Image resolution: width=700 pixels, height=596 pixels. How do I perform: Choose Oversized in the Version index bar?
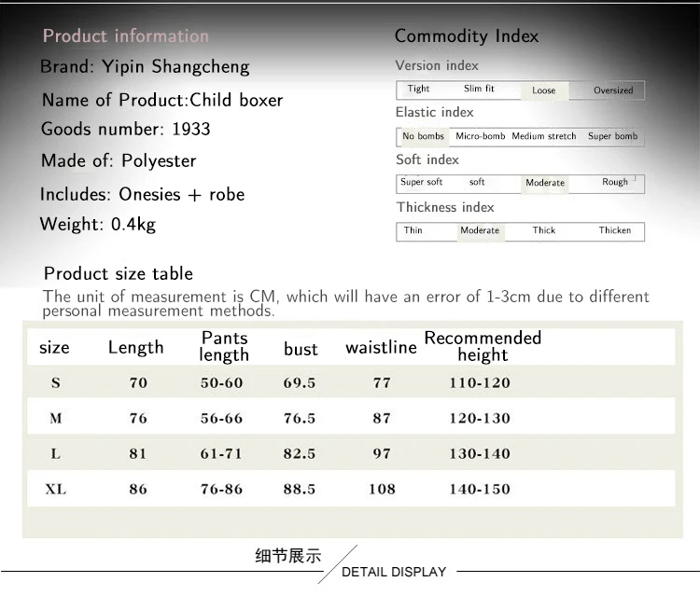(x=613, y=90)
